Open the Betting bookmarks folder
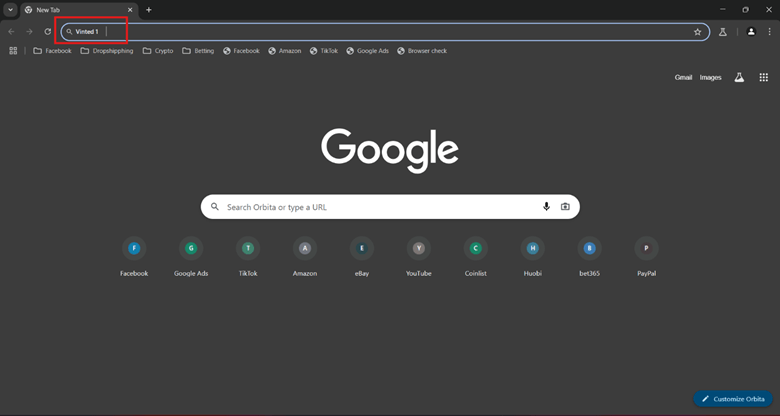 198,51
